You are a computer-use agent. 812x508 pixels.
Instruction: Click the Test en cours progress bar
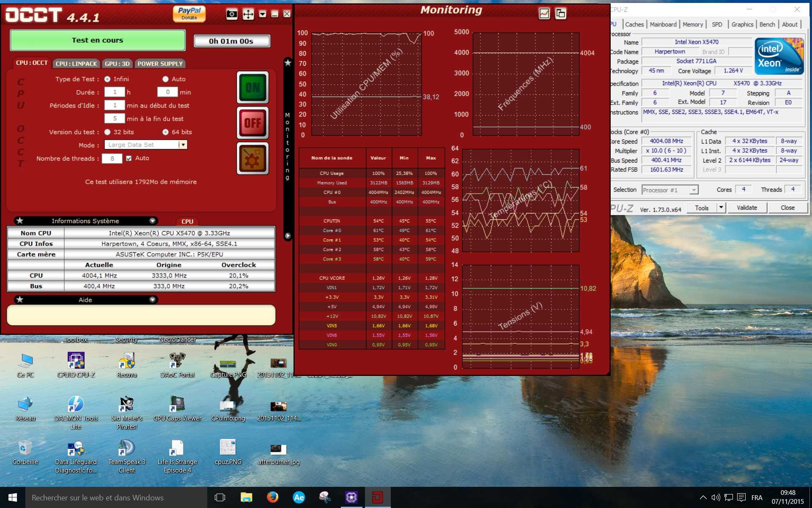[98, 40]
